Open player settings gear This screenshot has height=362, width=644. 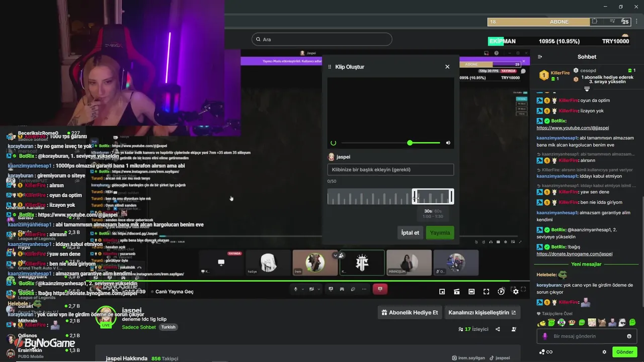[x=516, y=292]
